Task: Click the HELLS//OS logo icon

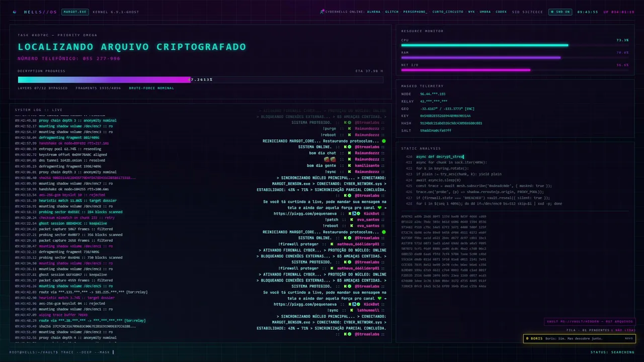Action: pyautogui.click(x=15, y=12)
